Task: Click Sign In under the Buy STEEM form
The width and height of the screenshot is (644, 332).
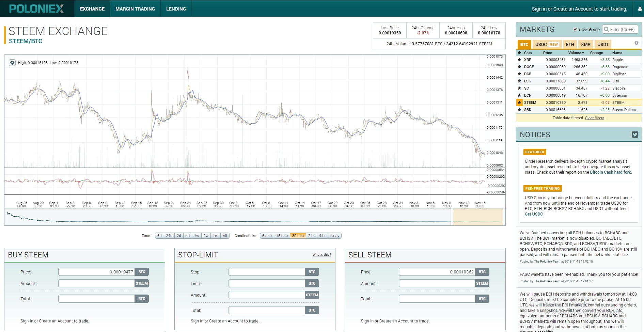Action: point(27,321)
